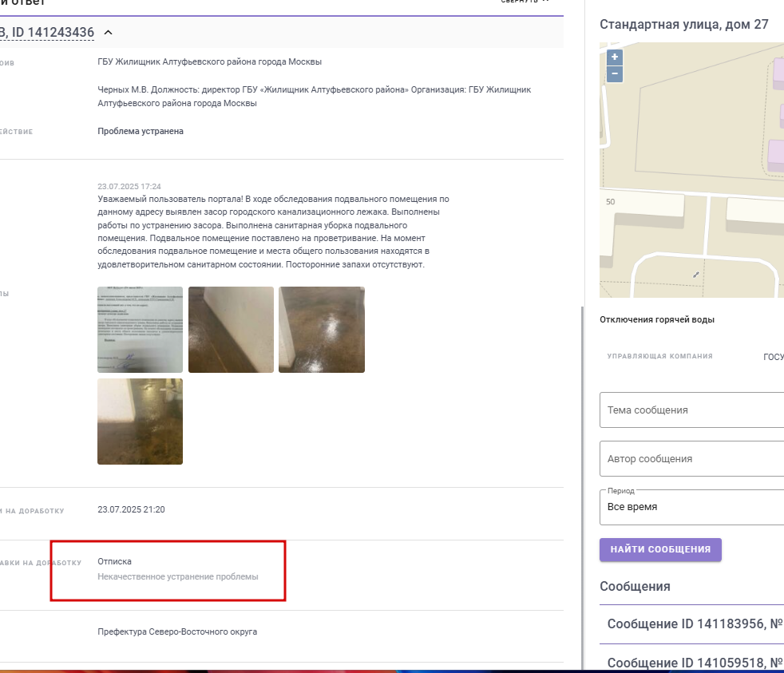Collapse the ID 141243436 section chevron
The width and height of the screenshot is (784, 673).
point(108,33)
